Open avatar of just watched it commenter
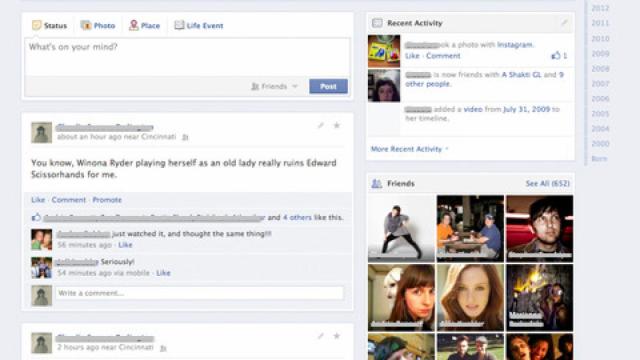This screenshot has height=360, width=640. [x=42, y=240]
